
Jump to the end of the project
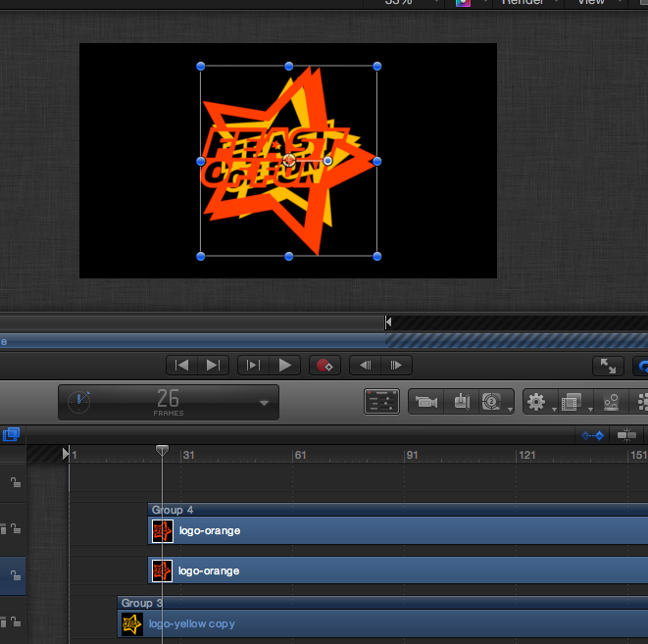213,366
